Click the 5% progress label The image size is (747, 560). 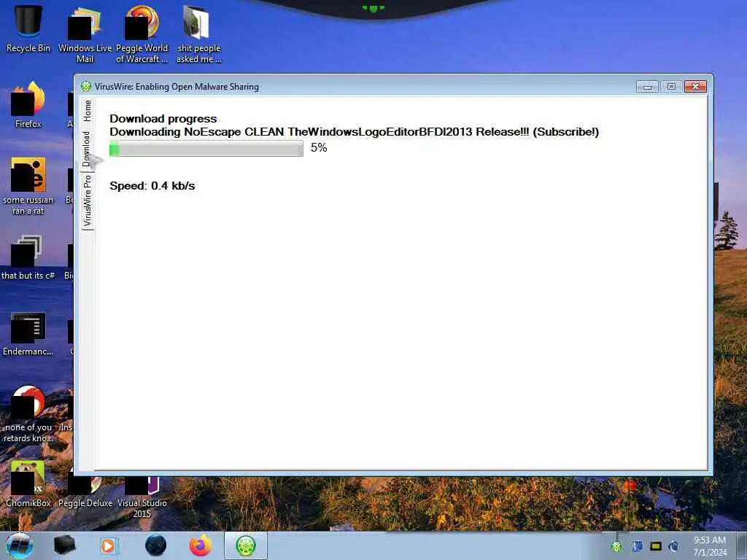(x=319, y=147)
